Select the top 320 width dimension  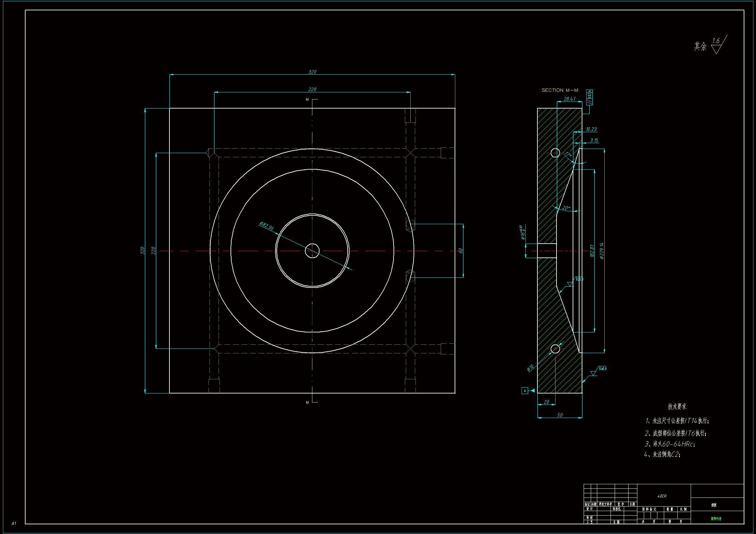pyautogui.click(x=312, y=72)
